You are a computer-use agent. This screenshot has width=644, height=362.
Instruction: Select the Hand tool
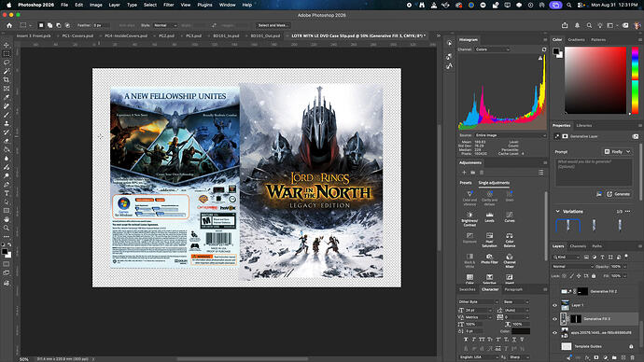pyautogui.click(x=7, y=219)
